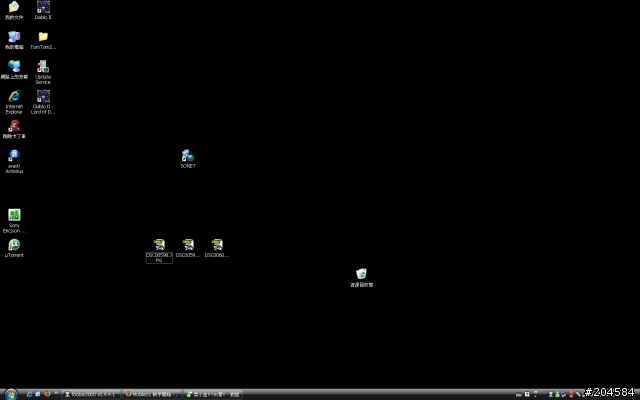640x400 pixels.
Task: Select the DSC00598.JPG image file
Action: [x=159, y=251]
